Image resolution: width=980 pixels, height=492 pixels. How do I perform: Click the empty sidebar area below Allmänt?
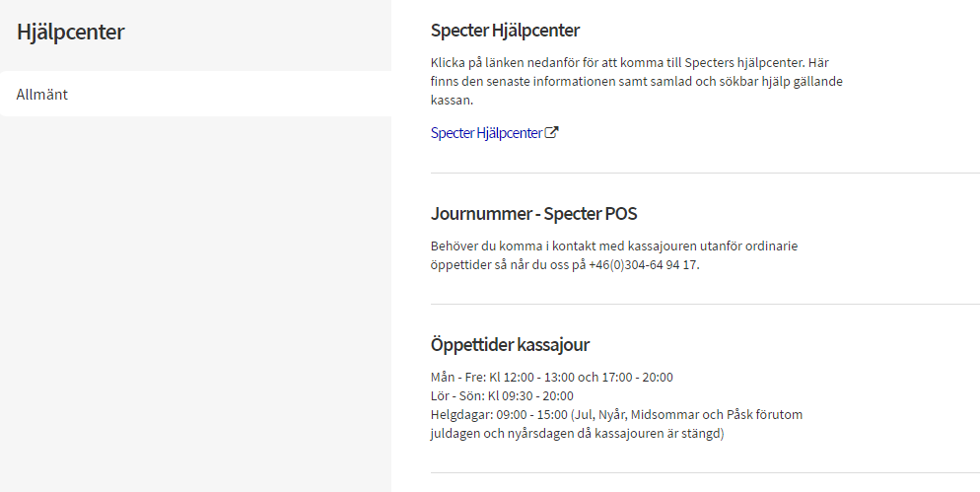(x=195, y=296)
